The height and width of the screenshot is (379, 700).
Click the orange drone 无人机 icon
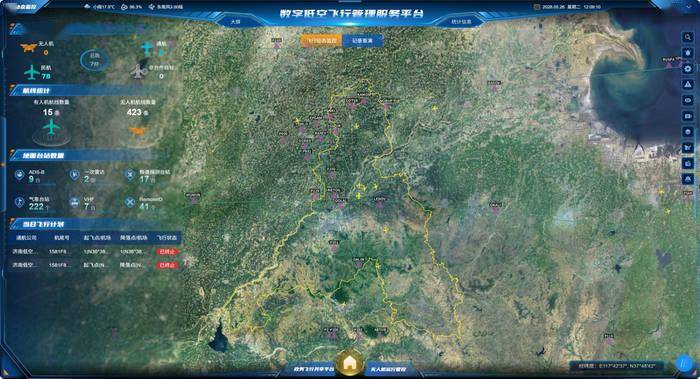click(28, 48)
